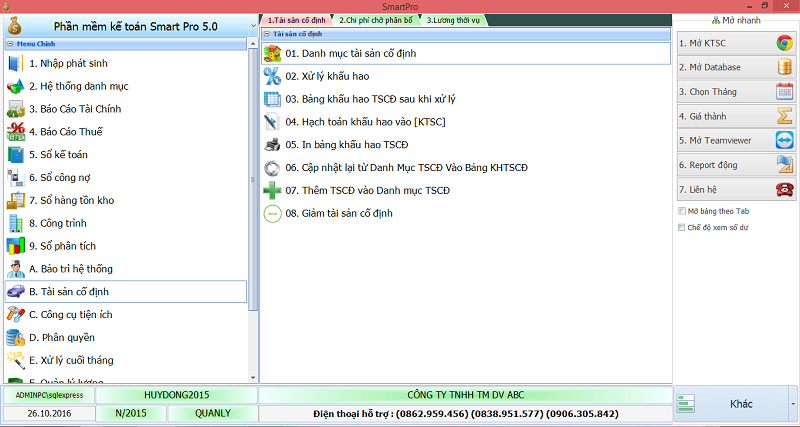
Task: Click the Chrome icon beside Mở KTSC
Action: click(785, 43)
